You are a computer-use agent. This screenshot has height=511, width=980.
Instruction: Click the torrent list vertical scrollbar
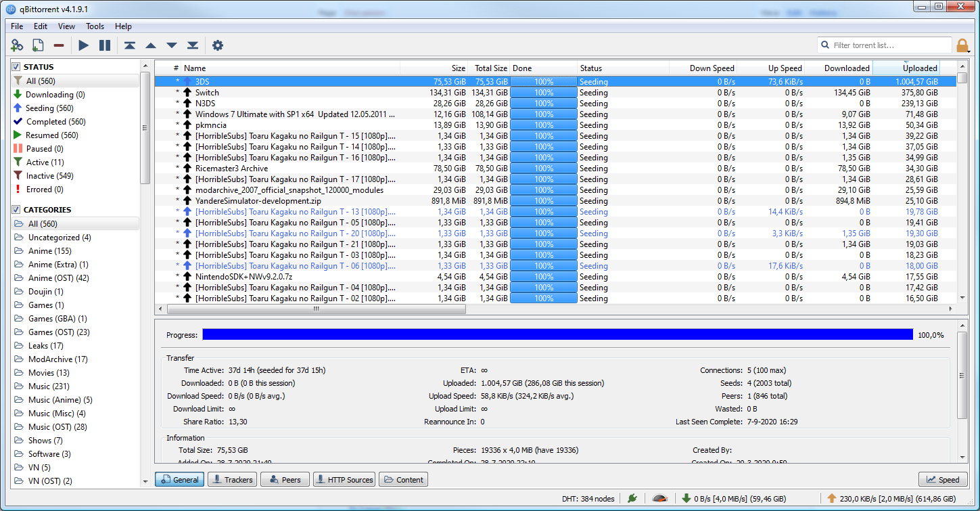[x=962, y=79]
